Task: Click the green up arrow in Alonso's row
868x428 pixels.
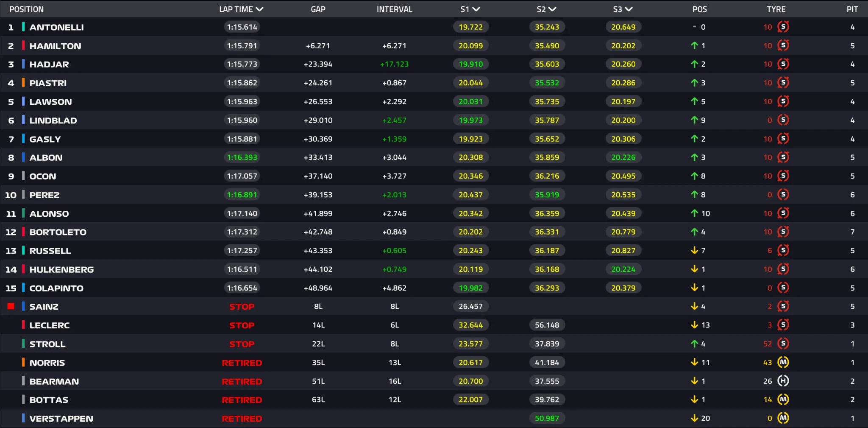Action: (x=694, y=213)
